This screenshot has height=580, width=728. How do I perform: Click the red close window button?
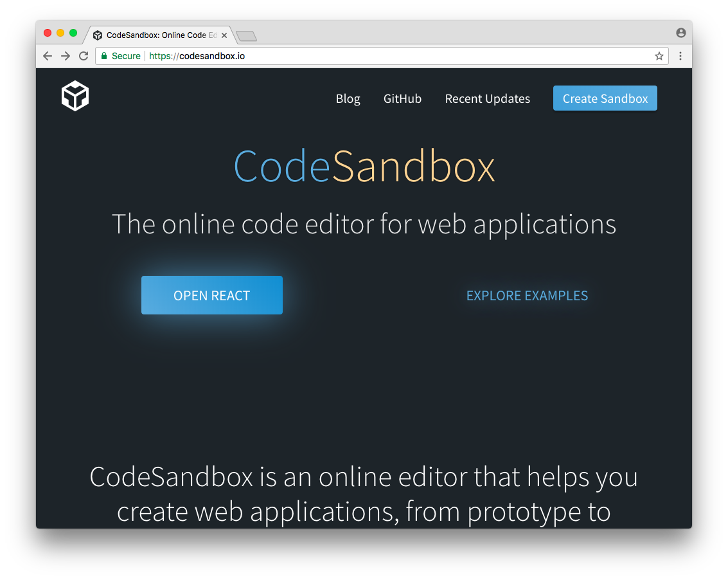coord(48,33)
